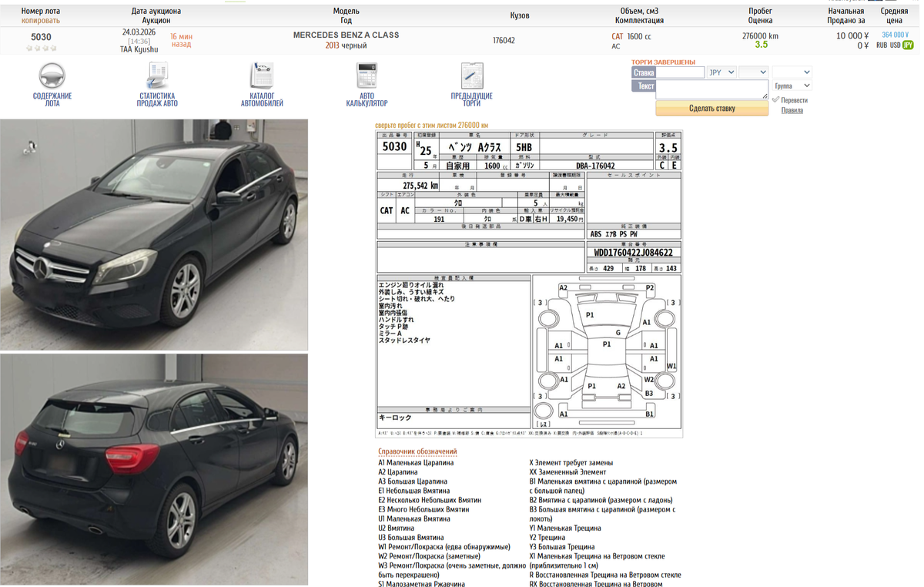Open the Авто калькулятор icon
Screen dimensions: 924x587
coord(367,75)
